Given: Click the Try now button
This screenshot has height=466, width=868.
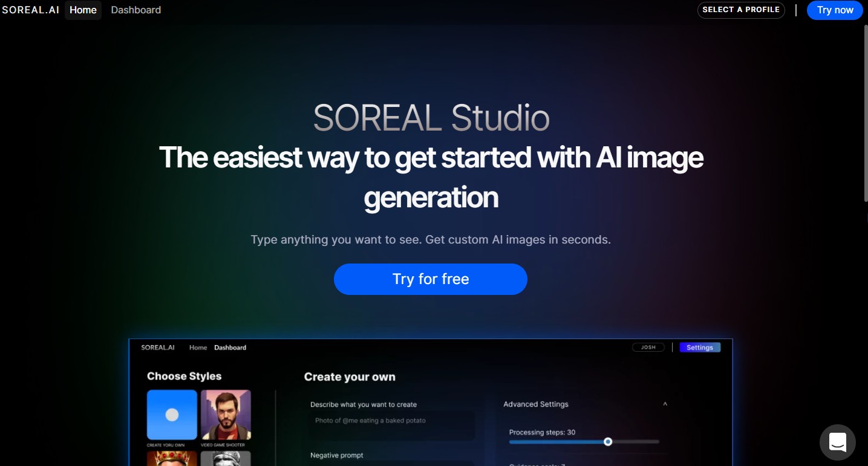Looking at the screenshot, I should (835, 10).
